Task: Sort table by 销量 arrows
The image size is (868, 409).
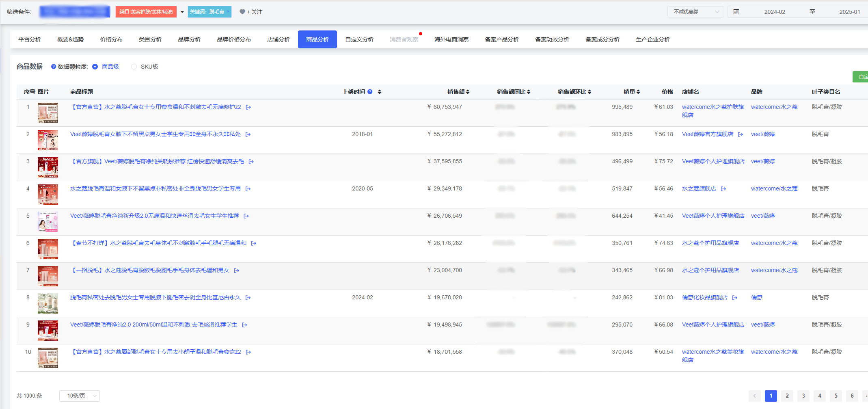Action: (x=638, y=92)
